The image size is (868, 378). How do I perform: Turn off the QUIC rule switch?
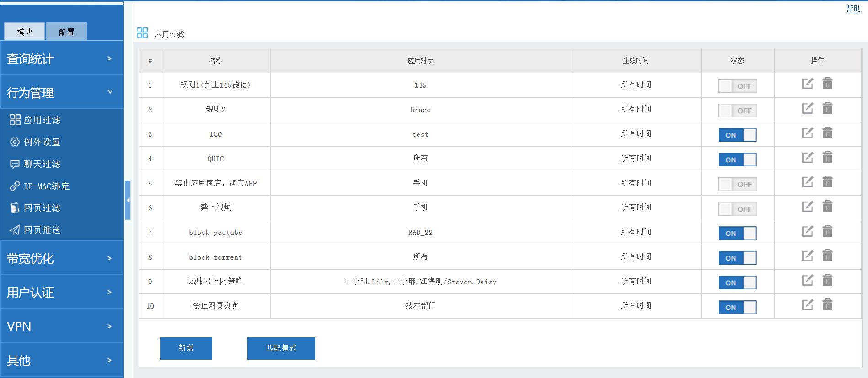(737, 160)
